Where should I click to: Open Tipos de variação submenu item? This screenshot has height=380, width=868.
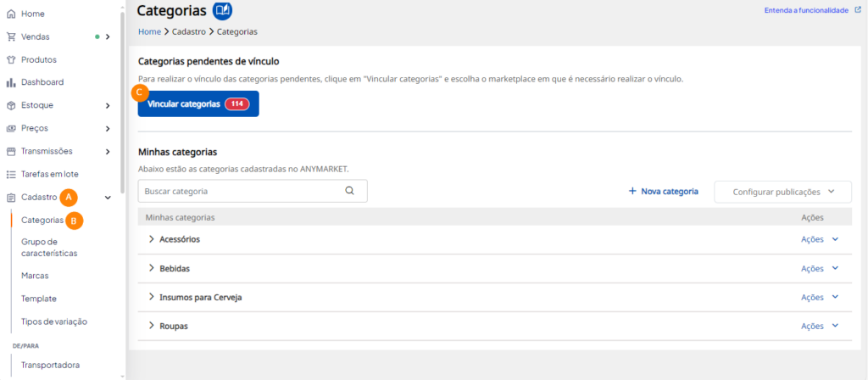54,321
